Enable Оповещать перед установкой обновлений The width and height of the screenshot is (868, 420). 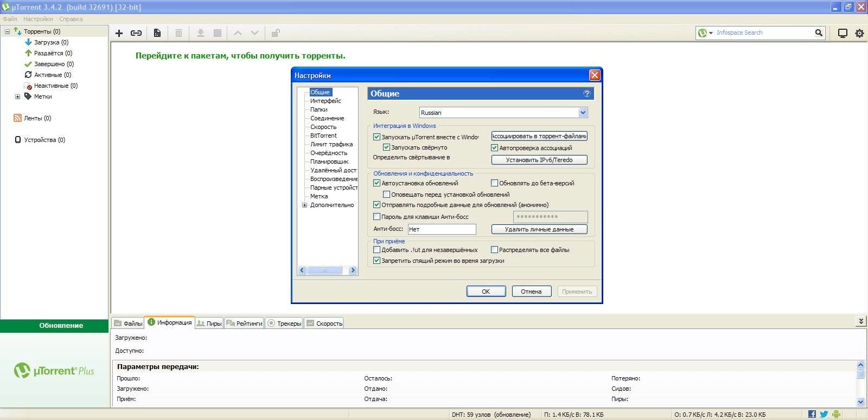point(386,194)
